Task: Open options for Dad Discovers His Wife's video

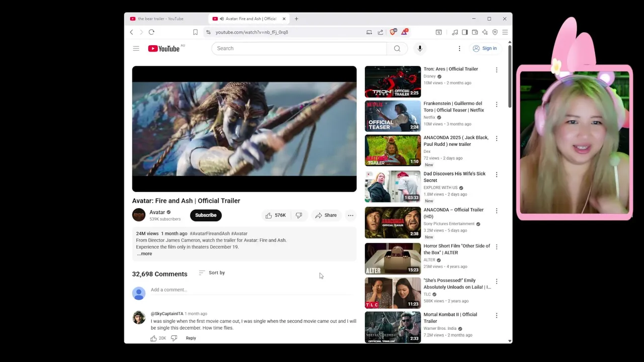Action: coord(497,174)
